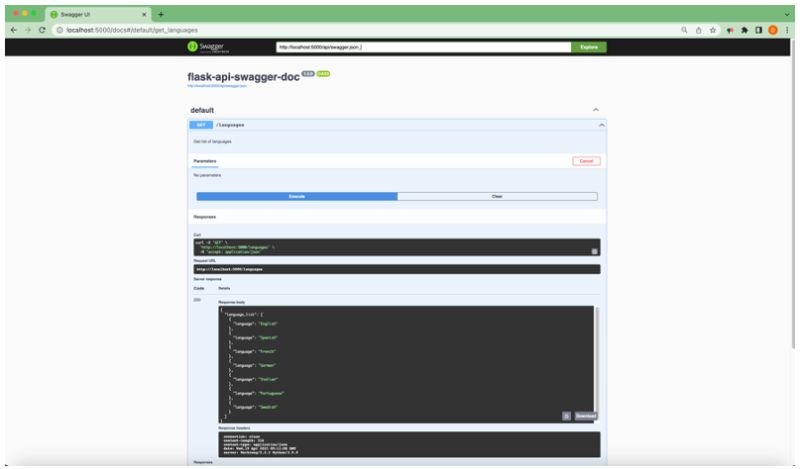Click the version badge beside the title
Viewport: 800px width, 469px height.
(308, 74)
